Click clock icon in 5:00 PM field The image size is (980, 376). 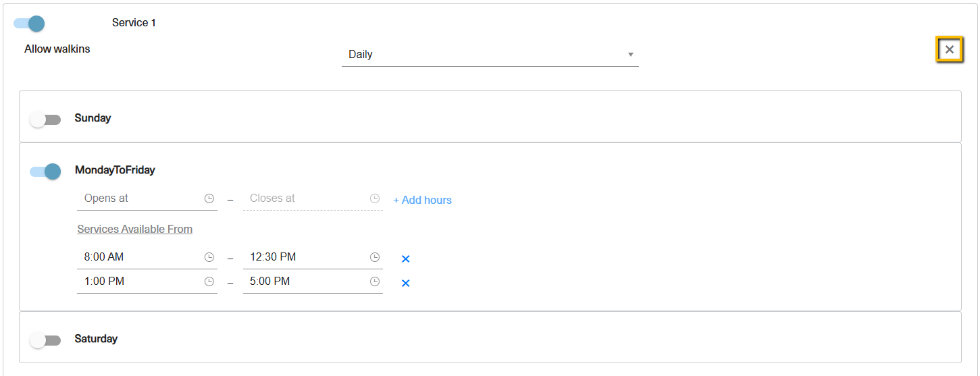pyautogui.click(x=375, y=281)
